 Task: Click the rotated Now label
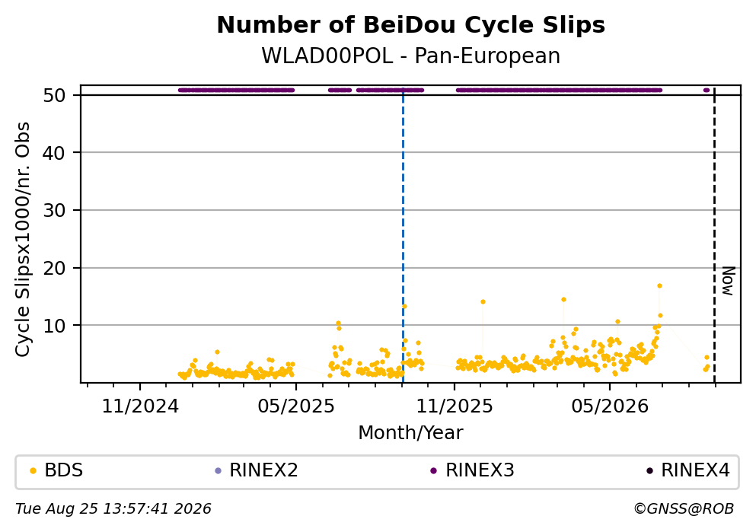pyautogui.click(x=728, y=281)
